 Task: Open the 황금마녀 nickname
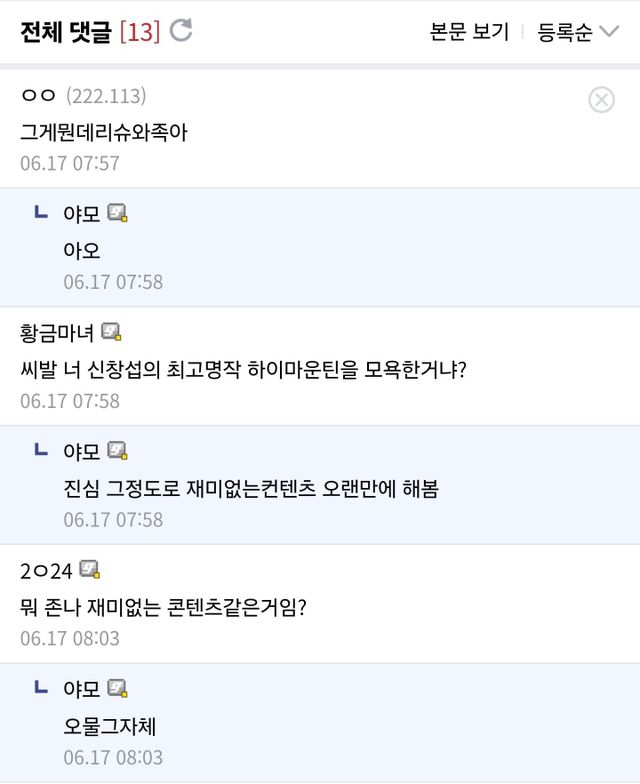pos(57,333)
